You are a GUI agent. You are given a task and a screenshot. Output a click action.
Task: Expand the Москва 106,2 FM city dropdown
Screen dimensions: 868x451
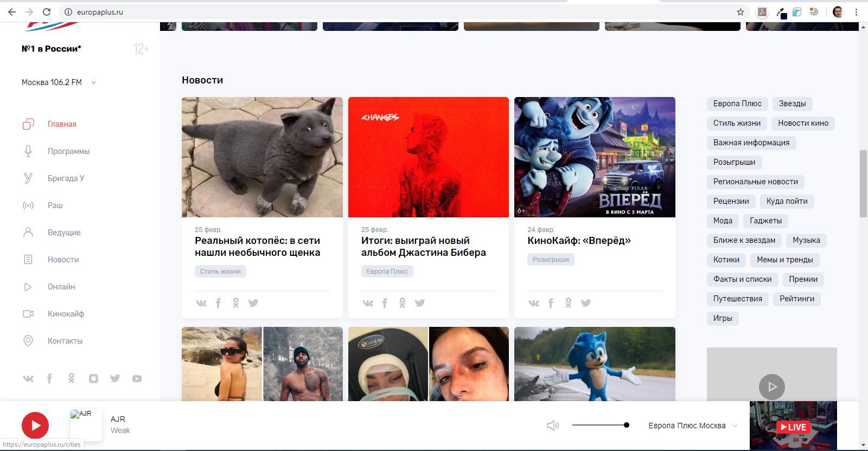(x=59, y=82)
